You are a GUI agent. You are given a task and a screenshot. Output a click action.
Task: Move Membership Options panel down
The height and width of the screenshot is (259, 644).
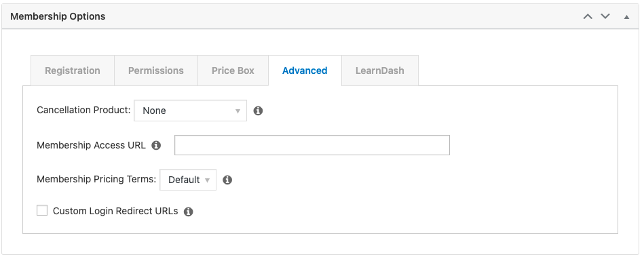pyautogui.click(x=605, y=16)
